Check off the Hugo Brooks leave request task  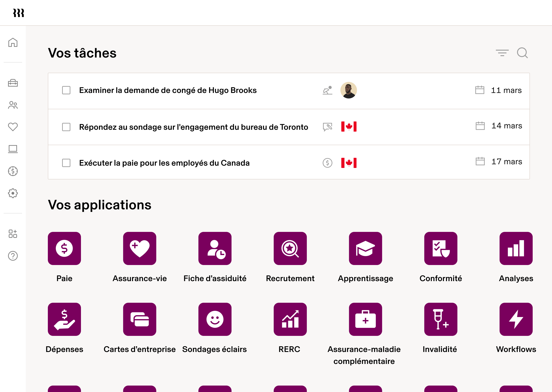point(66,90)
